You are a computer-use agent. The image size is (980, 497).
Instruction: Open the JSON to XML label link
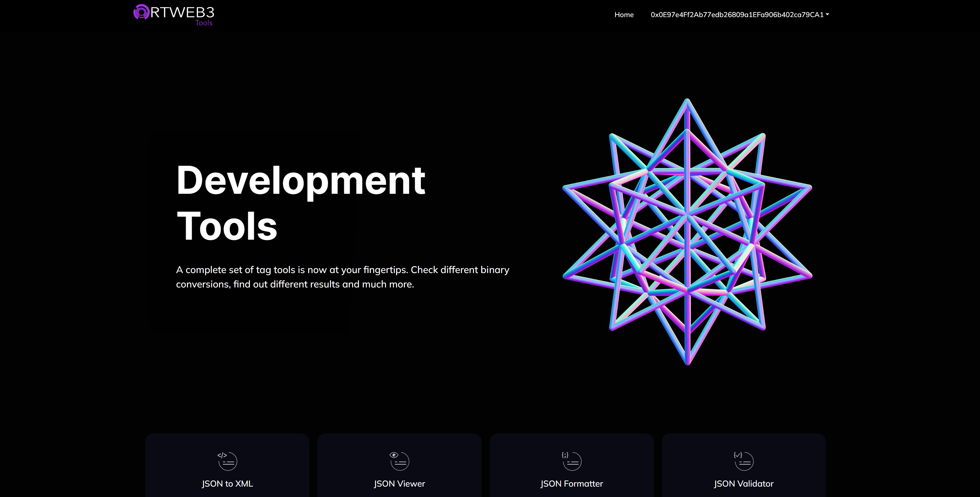(227, 484)
